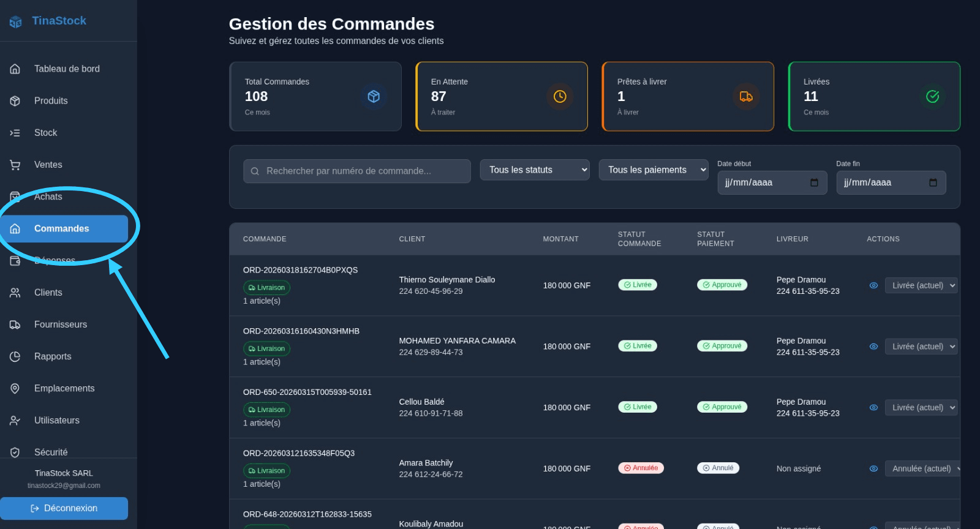Click the Produits cube icon
Viewport: 980px width, 529px height.
point(15,101)
